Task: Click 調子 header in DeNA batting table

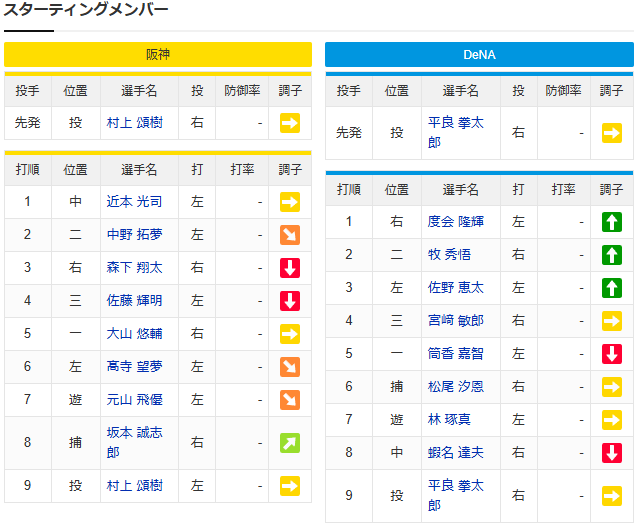Action: [x=611, y=189]
